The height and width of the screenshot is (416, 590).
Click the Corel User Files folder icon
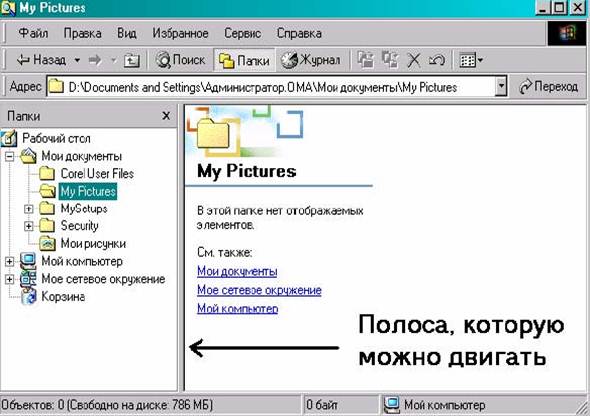coord(47,174)
